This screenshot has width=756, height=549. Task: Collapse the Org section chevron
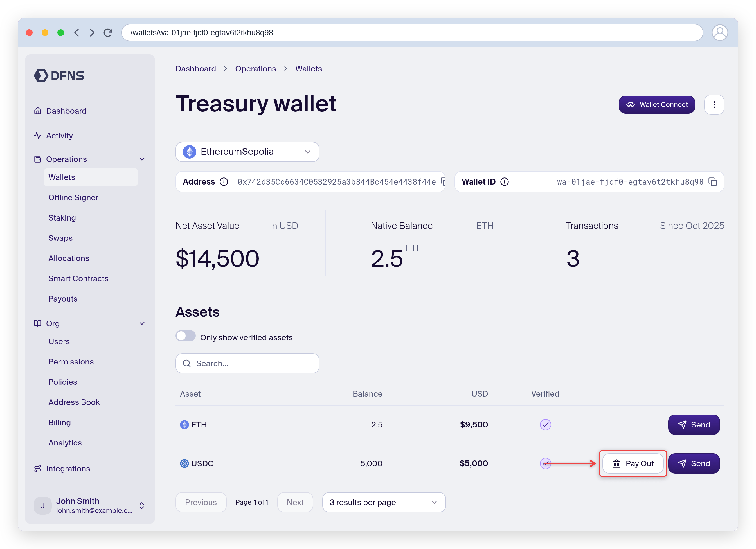coord(142,323)
